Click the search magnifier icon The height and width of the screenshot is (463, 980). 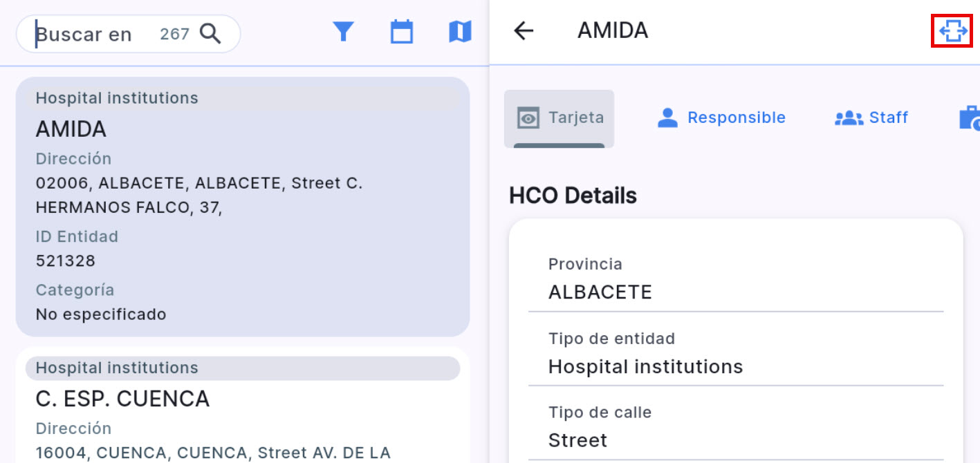pyautogui.click(x=210, y=33)
